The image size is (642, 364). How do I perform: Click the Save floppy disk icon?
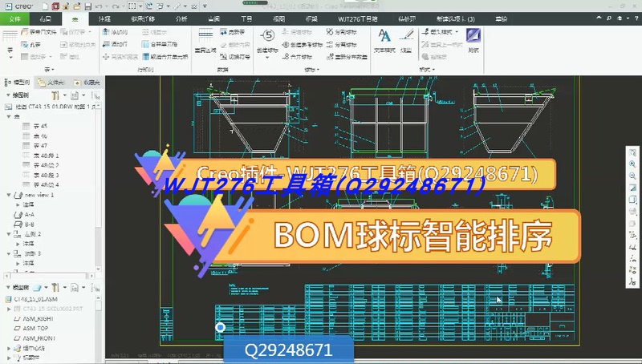88,6
